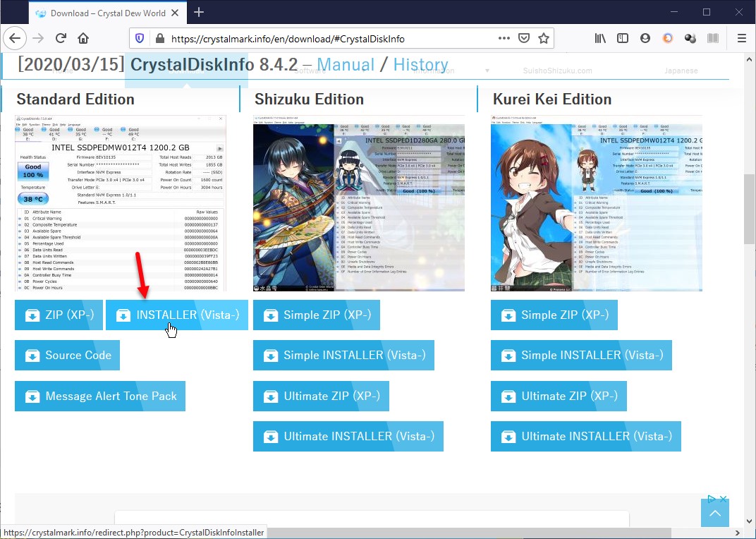
Task: Open the gray spheres extension icon
Action: click(x=690, y=38)
